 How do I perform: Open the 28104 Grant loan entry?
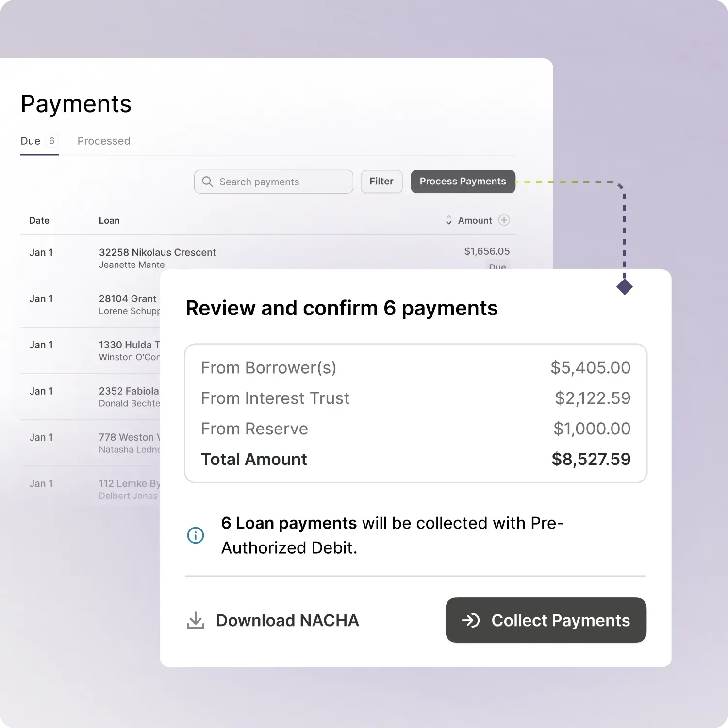click(128, 299)
